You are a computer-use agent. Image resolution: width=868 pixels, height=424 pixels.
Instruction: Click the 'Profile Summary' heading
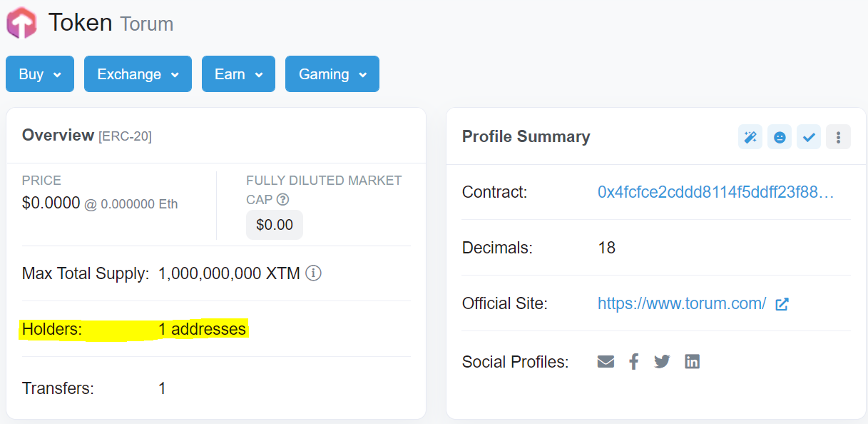click(x=526, y=137)
